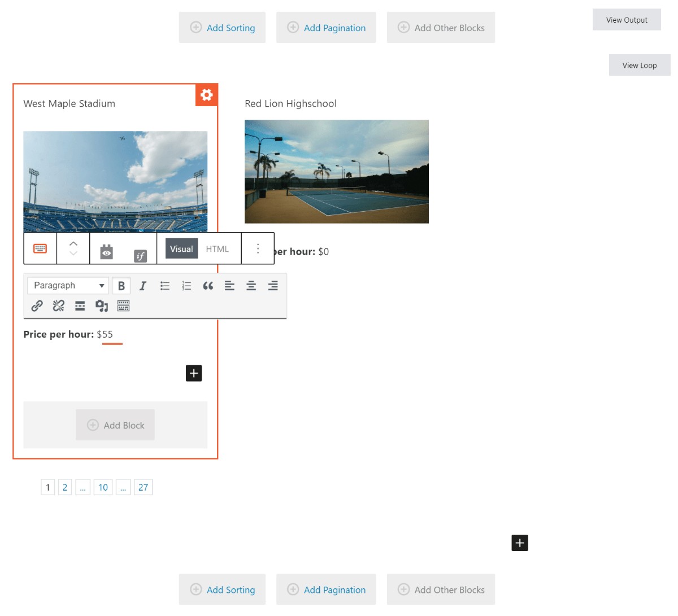Align text left
Image resolution: width=678 pixels, height=616 pixels.
(x=229, y=286)
